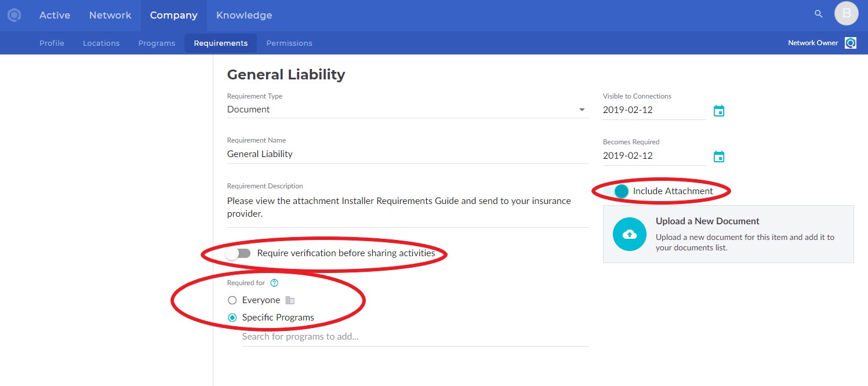Viewport: 868px width, 386px height.
Task: Enable Require verification before sharing activities
Action: click(238, 253)
